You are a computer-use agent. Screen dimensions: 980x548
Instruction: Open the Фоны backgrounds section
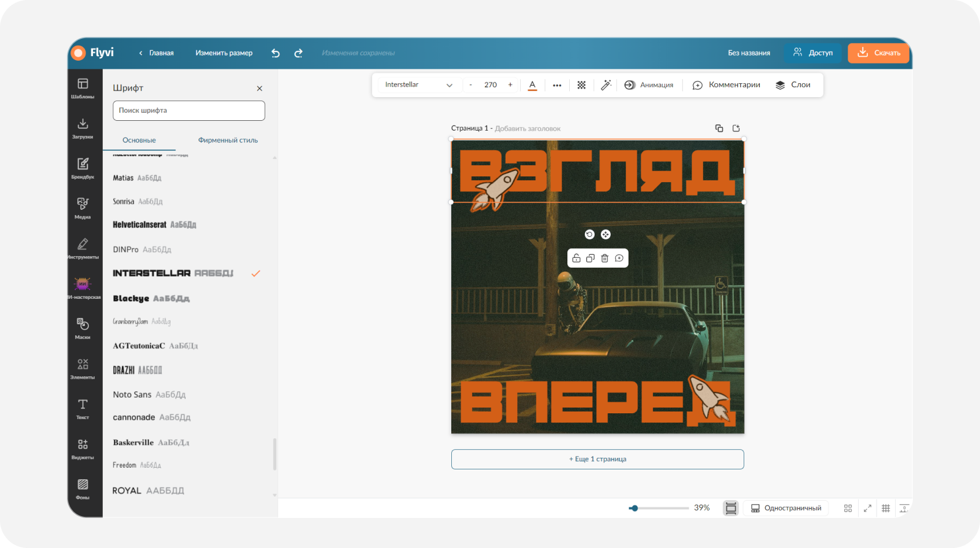pyautogui.click(x=83, y=488)
